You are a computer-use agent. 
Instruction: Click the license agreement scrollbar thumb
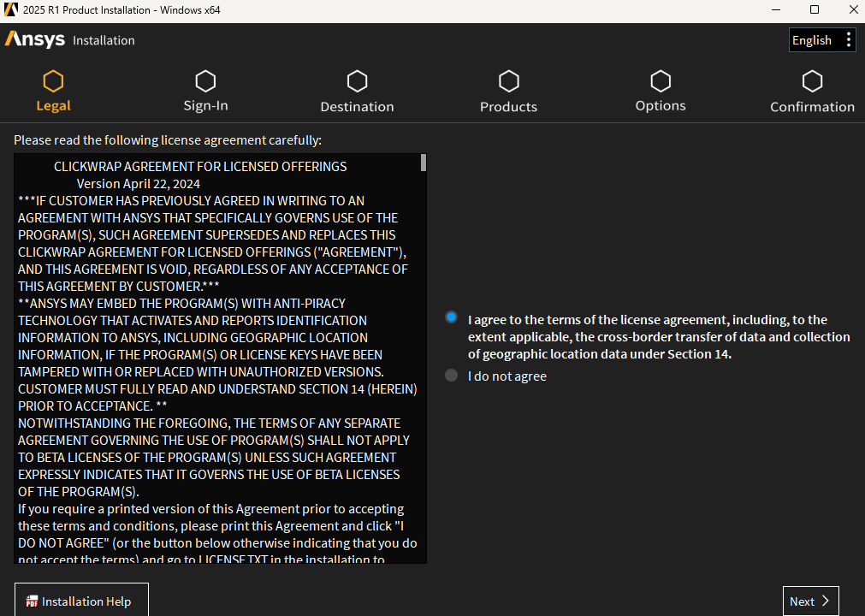pos(424,163)
